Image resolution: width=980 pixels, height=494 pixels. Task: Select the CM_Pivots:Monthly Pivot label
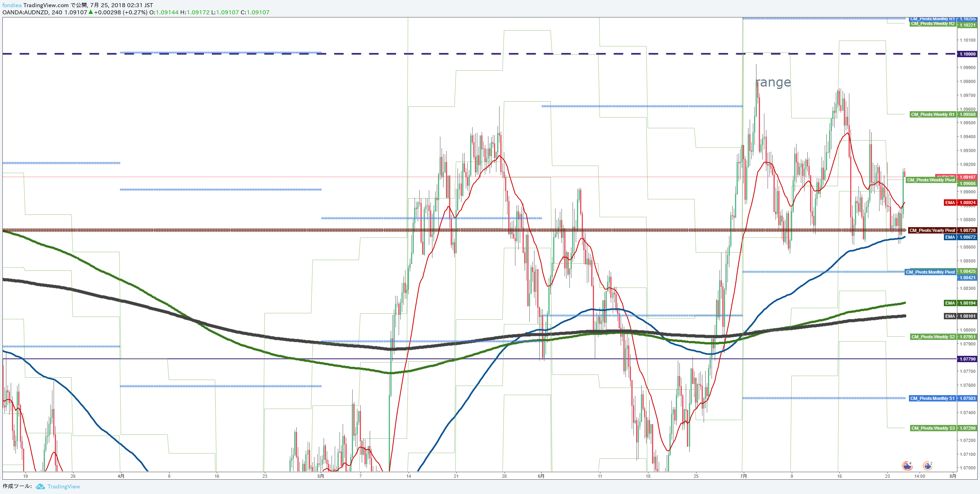[930, 272]
